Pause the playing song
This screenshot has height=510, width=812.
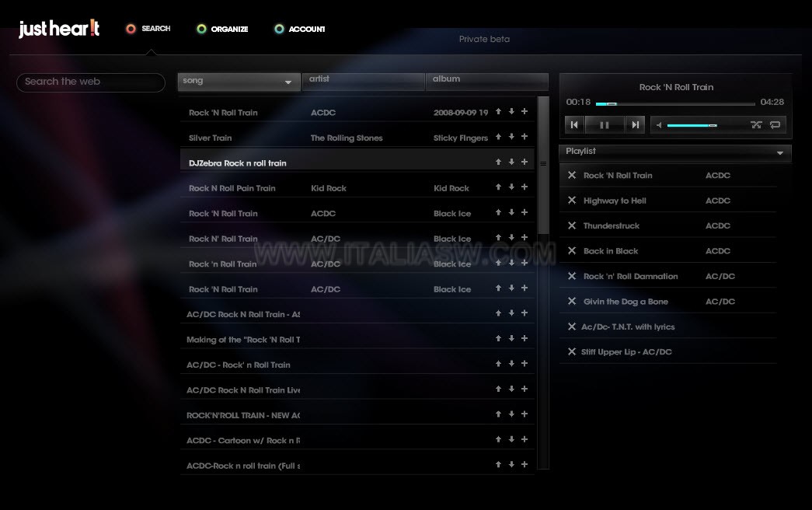pos(605,124)
